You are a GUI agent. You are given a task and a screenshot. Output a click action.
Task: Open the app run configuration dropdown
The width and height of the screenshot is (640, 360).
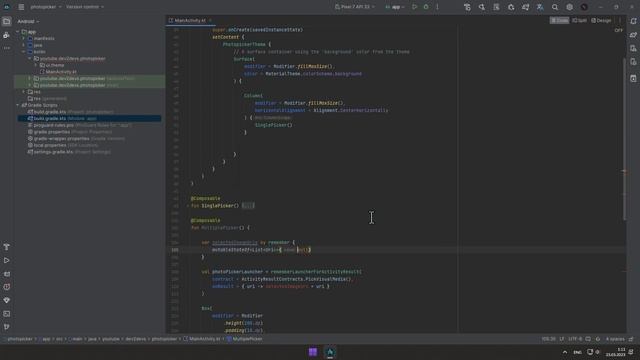pyautogui.click(x=394, y=7)
